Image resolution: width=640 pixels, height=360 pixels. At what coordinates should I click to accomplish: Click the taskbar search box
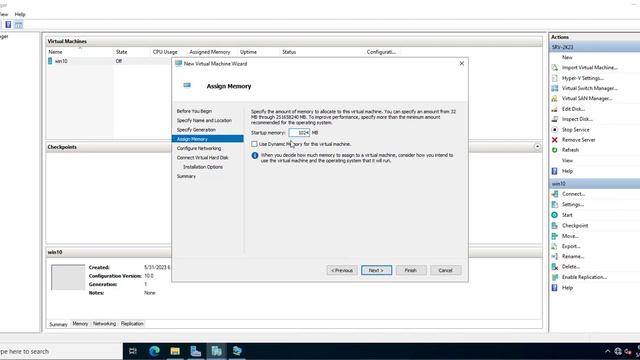click(61, 351)
